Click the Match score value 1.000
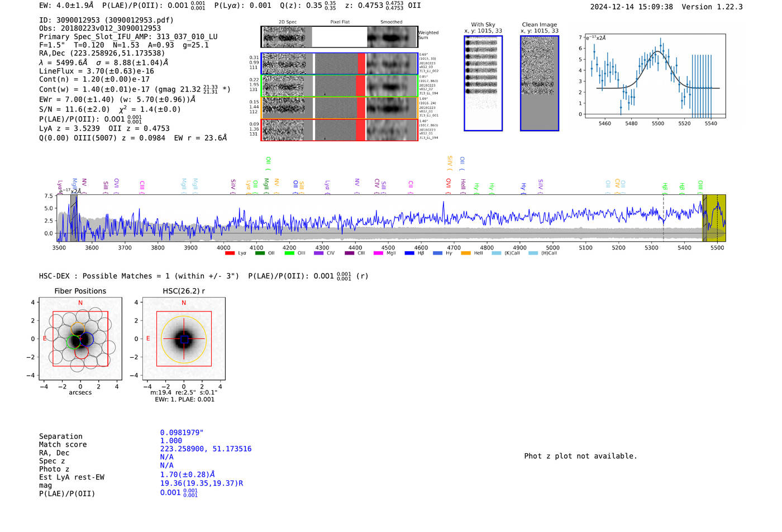 tap(171, 440)
